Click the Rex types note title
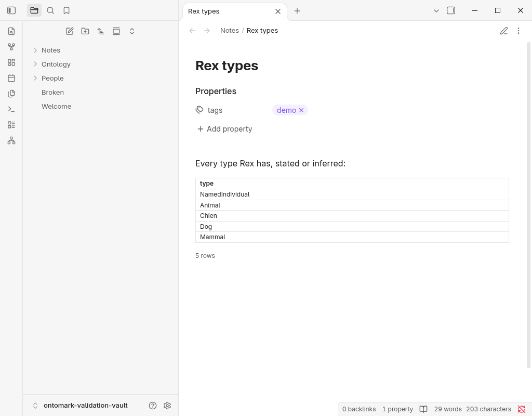The image size is (532, 416). pyautogui.click(x=227, y=66)
